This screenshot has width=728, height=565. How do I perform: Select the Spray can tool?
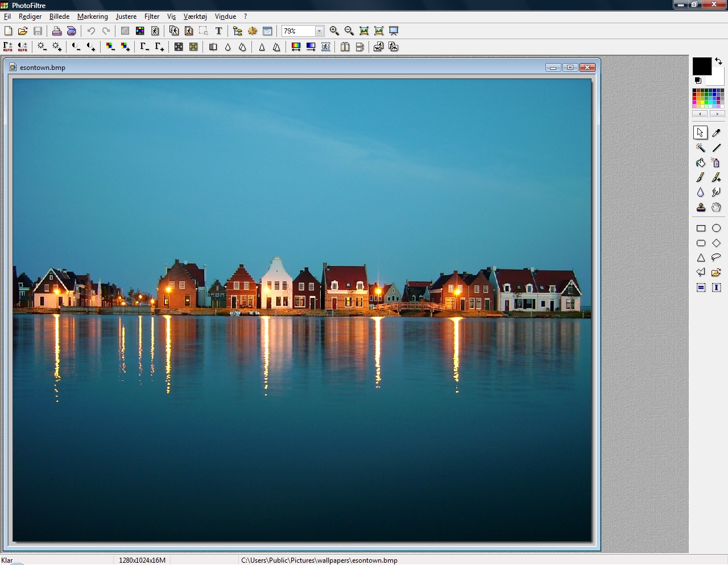716,163
